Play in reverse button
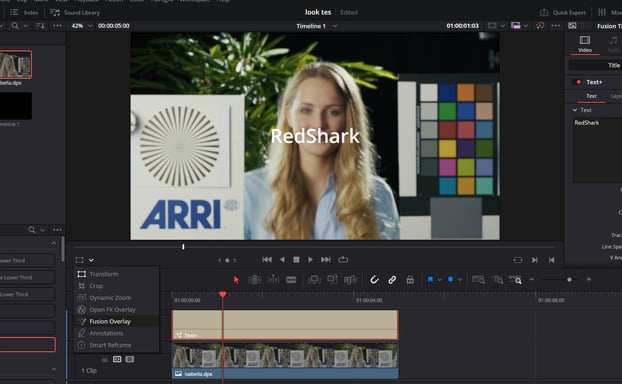Screen dimensions: 622x384 tap(282, 259)
